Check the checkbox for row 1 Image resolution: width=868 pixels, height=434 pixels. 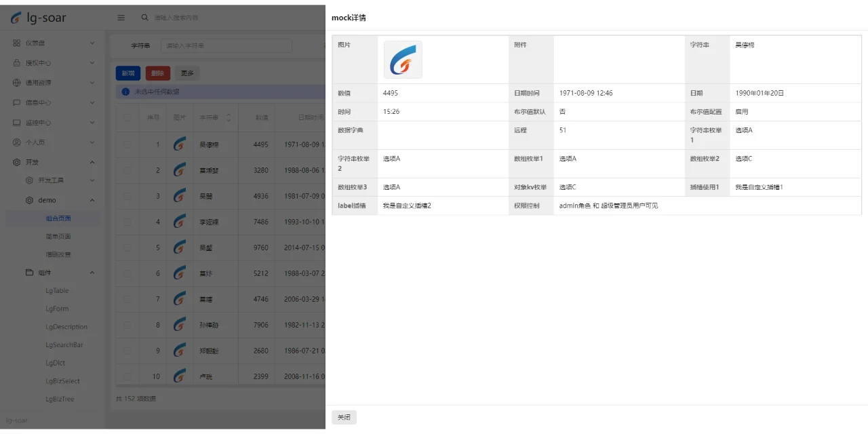pos(127,144)
